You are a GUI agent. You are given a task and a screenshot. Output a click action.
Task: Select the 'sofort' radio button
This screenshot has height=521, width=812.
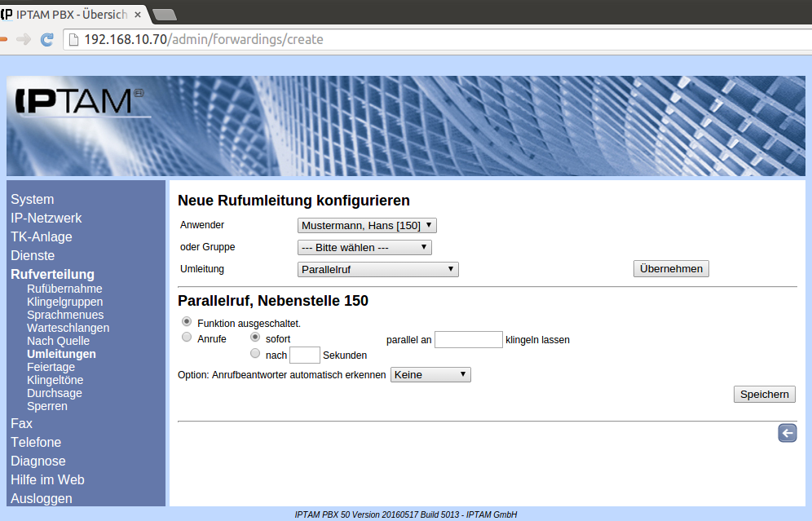255,337
